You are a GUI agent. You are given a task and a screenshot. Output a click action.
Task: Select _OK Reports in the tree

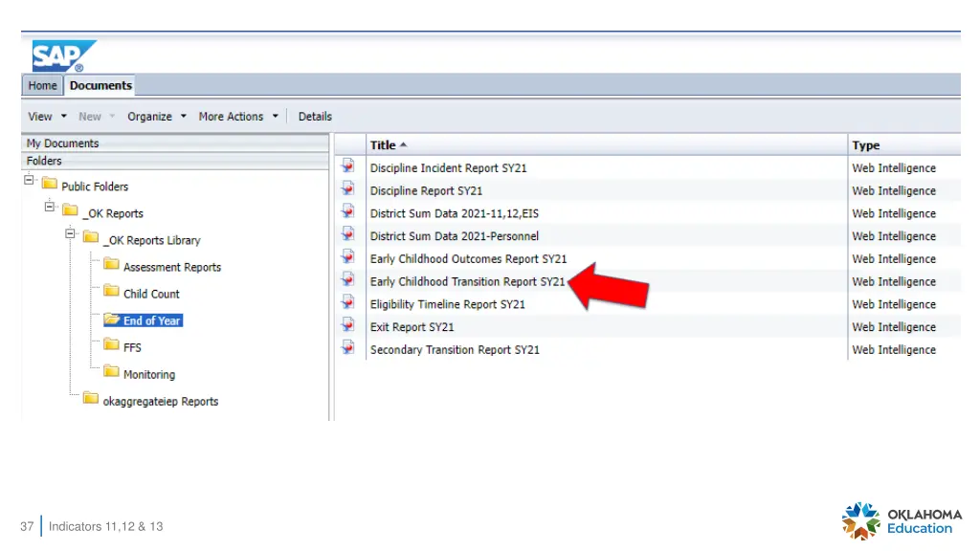click(113, 213)
